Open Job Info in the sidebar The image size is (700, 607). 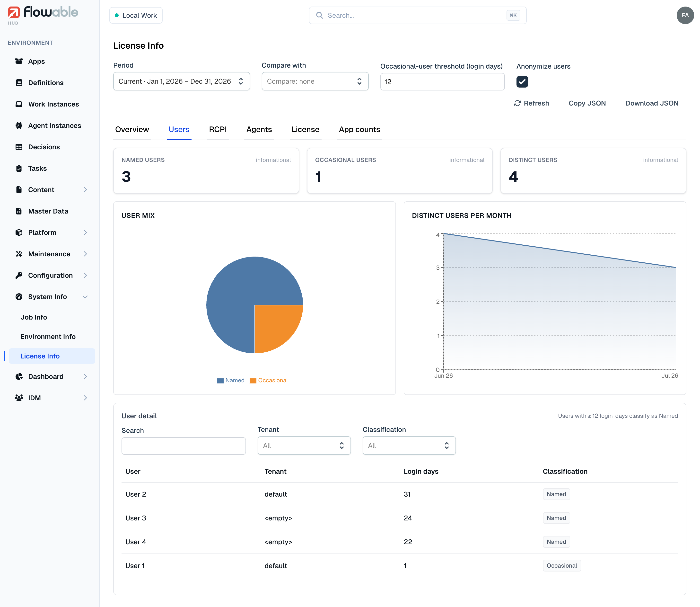[34, 317]
